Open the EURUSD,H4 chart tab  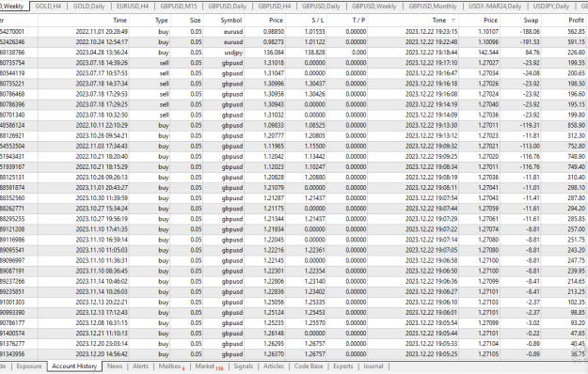point(133,7)
